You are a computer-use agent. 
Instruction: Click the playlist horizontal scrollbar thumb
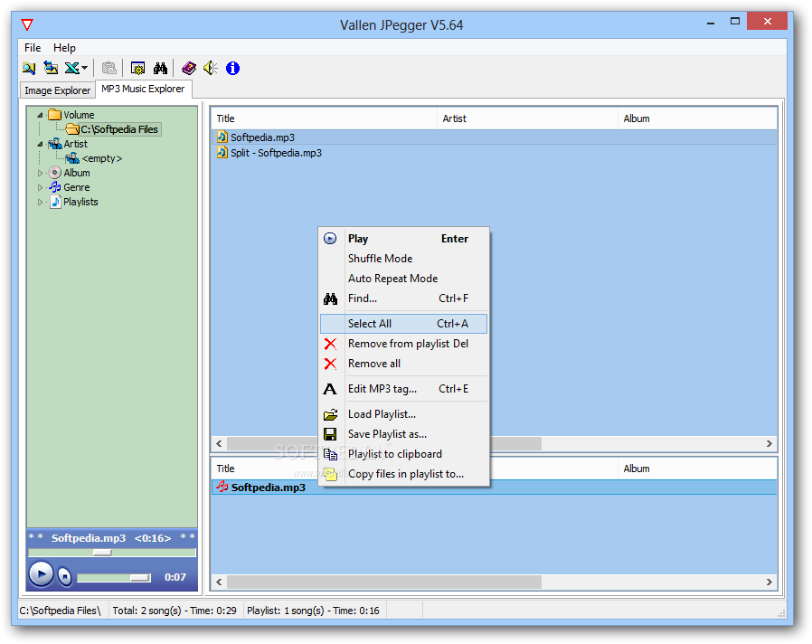point(384,582)
